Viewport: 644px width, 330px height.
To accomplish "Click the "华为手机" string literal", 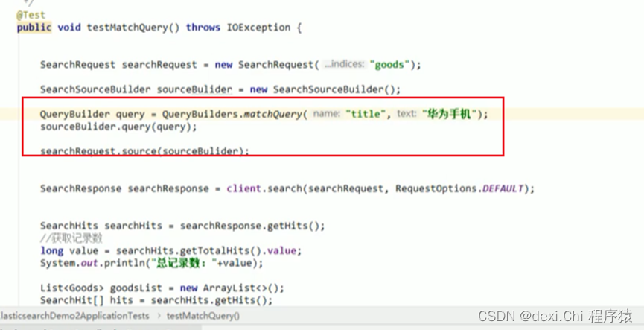I will click(x=451, y=114).
